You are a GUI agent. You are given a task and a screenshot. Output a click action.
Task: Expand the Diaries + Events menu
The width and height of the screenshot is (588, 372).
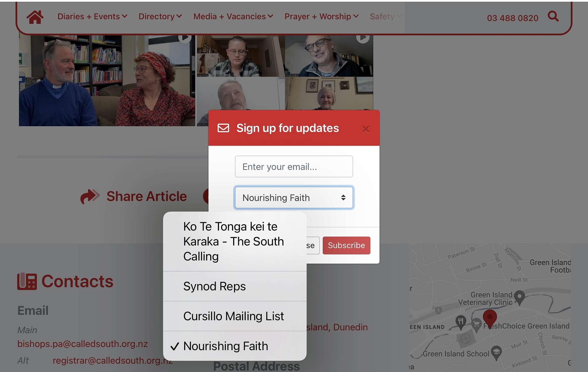[92, 16]
